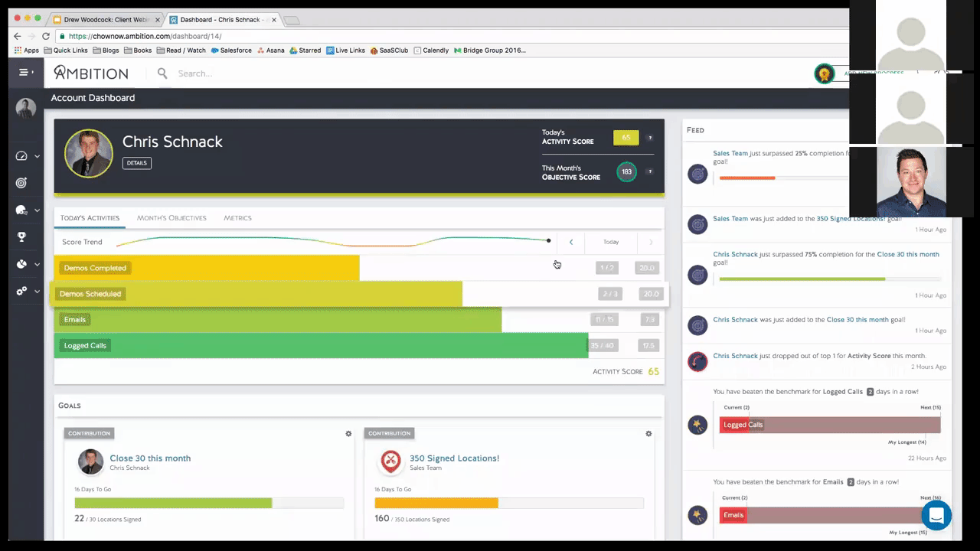Expand the gear on 350 Signed Locations card
The image size is (980, 551).
coord(648,433)
